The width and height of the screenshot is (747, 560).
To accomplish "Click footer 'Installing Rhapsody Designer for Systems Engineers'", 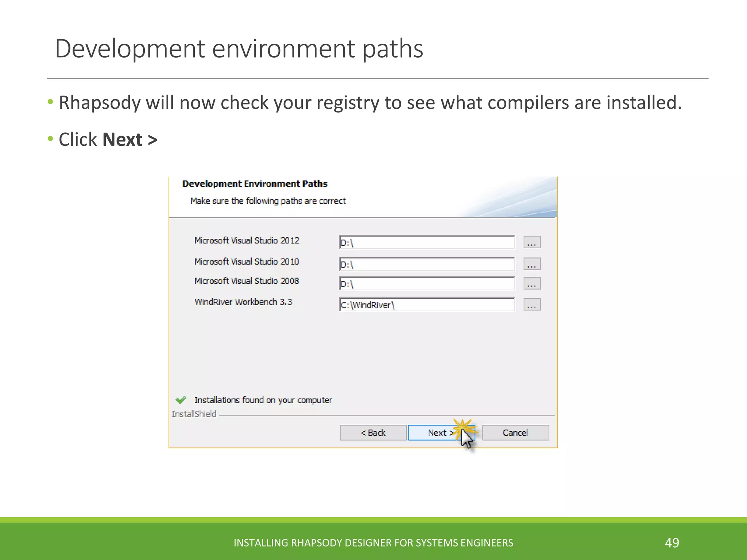I will (373, 543).
